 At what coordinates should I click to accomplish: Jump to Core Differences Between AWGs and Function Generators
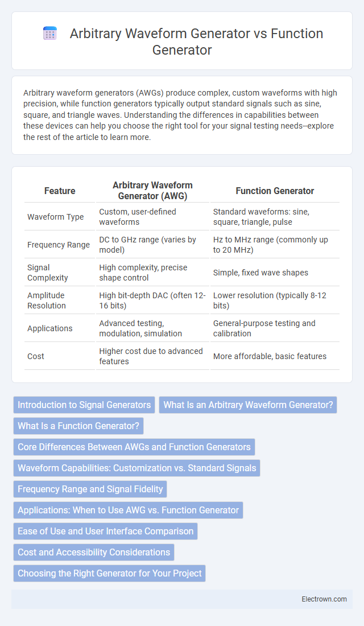tap(134, 447)
